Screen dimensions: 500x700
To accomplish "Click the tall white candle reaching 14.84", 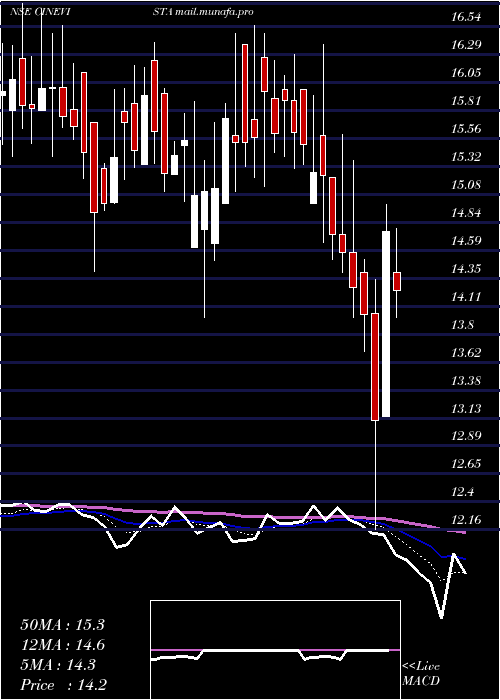I will pyautogui.click(x=386, y=324).
